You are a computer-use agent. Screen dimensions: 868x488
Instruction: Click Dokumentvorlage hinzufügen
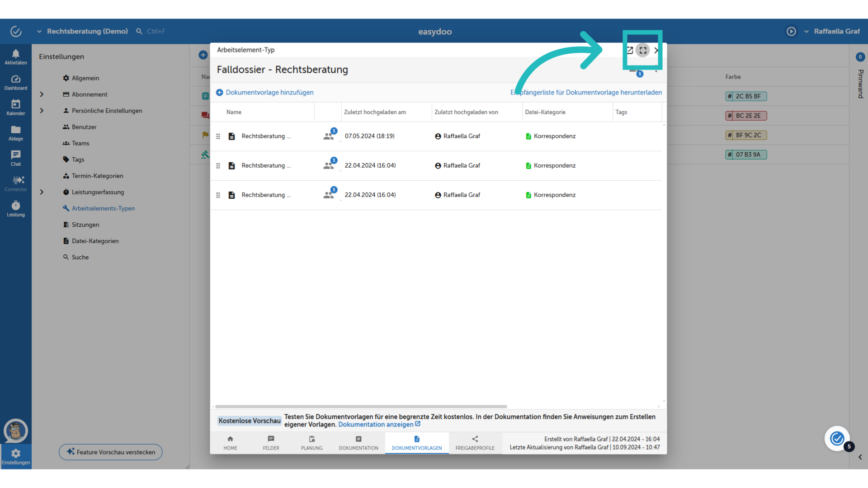pos(264,92)
